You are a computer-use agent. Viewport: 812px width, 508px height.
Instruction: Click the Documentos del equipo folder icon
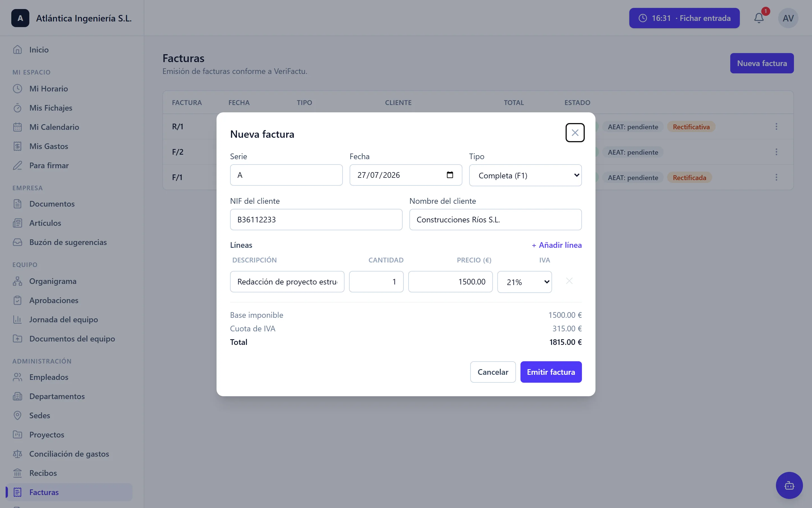pos(17,339)
